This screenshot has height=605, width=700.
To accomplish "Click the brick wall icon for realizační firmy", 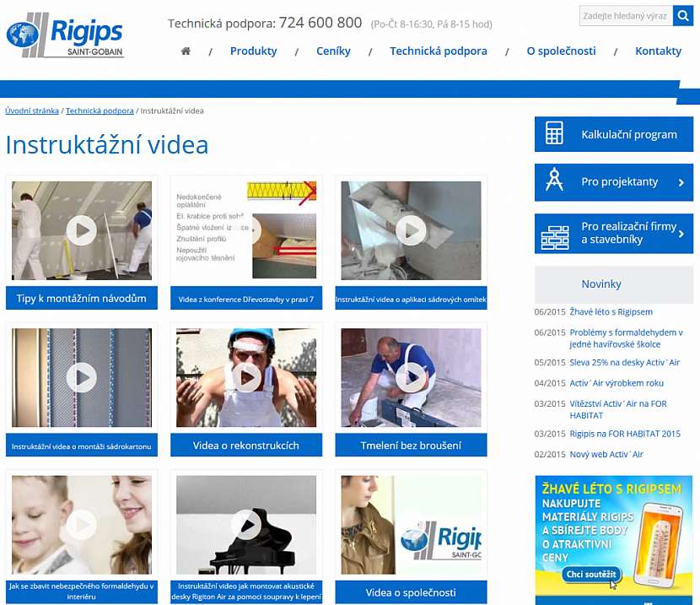I will 555,236.
